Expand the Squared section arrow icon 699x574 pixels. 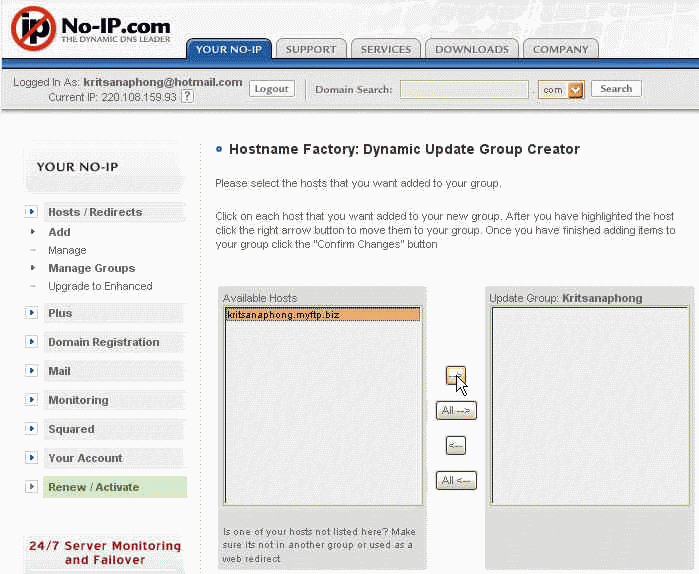(31, 428)
